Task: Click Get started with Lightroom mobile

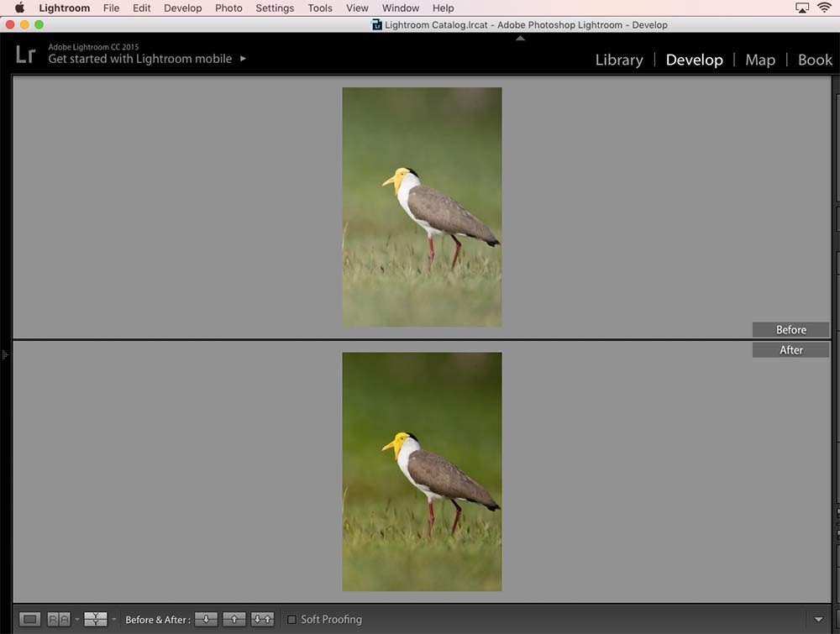Action: click(139, 59)
